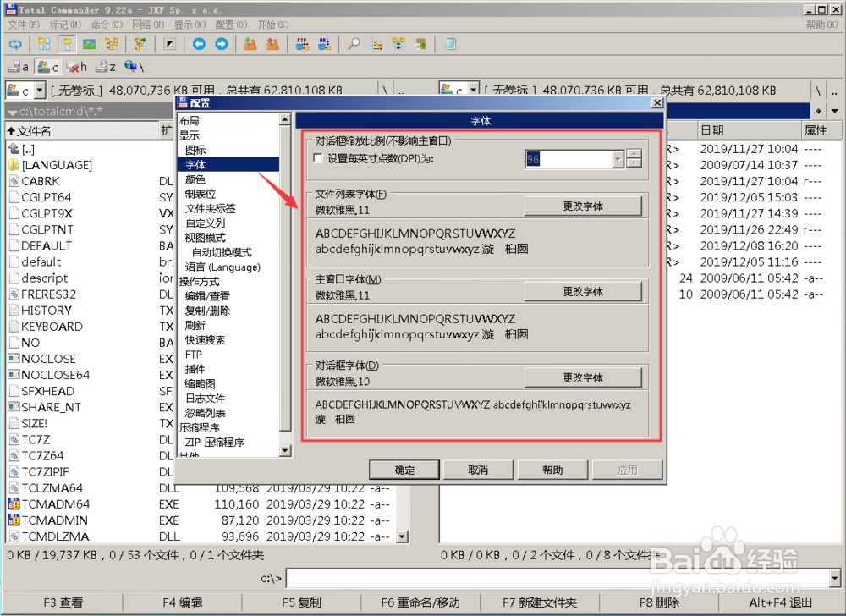This screenshot has width=846, height=616.
Task: Select disconnected drive h in drive bar
Action: [x=76, y=67]
